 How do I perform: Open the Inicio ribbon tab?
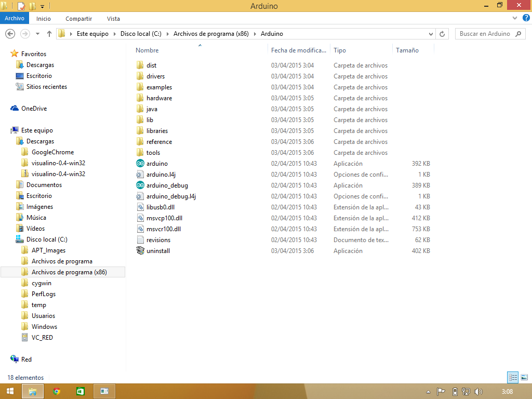[44, 19]
